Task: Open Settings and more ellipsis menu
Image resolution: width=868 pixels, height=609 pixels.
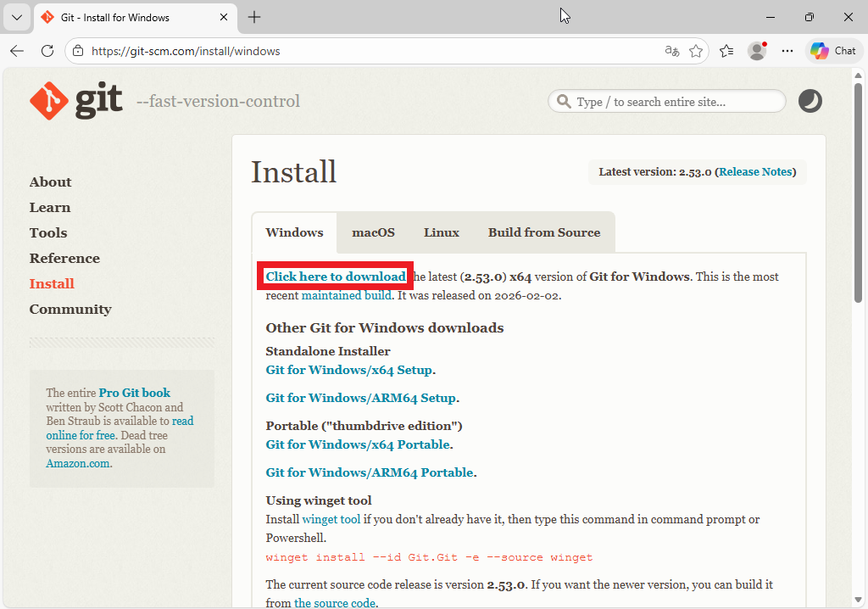Action: (x=787, y=51)
